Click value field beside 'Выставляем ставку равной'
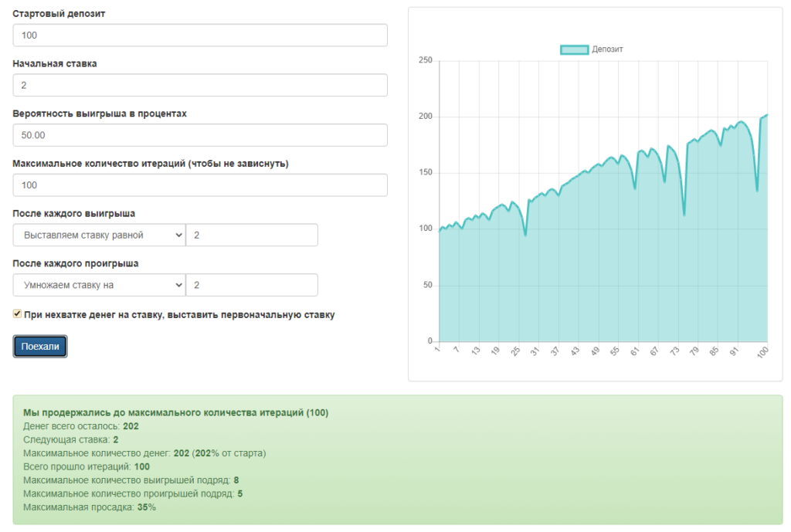The height and width of the screenshot is (532, 791). coord(252,235)
